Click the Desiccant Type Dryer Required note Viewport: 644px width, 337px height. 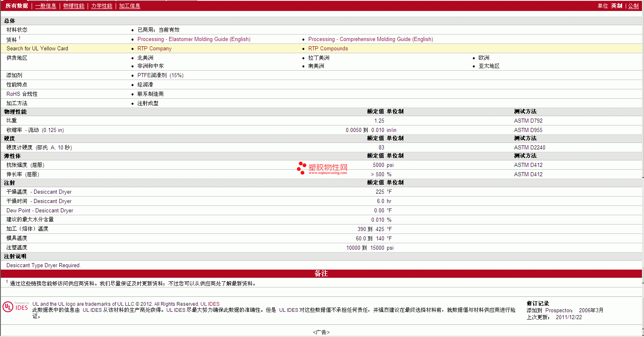[x=43, y=265]
